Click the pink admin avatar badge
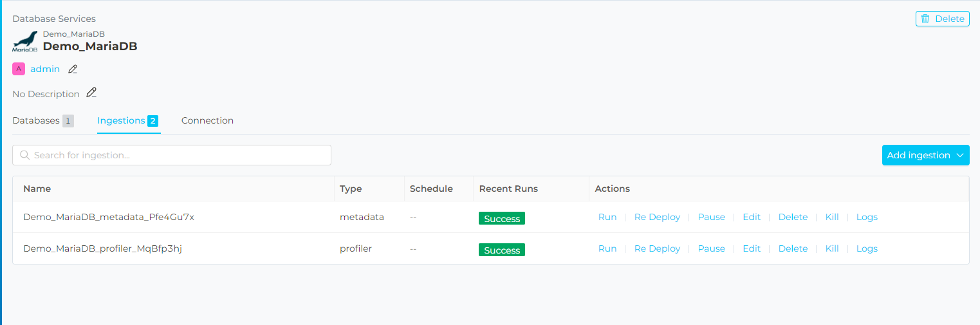Viewport: 980px width, 325px height. pos(19,69)
